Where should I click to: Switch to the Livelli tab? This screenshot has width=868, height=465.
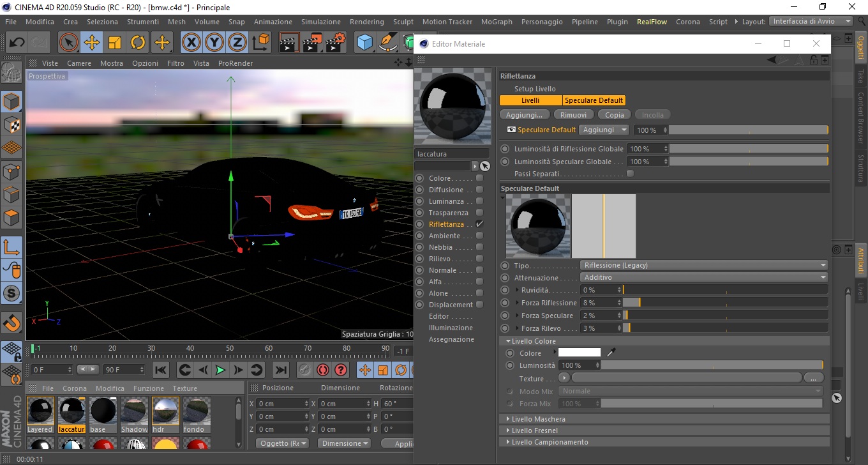[530, 100]
